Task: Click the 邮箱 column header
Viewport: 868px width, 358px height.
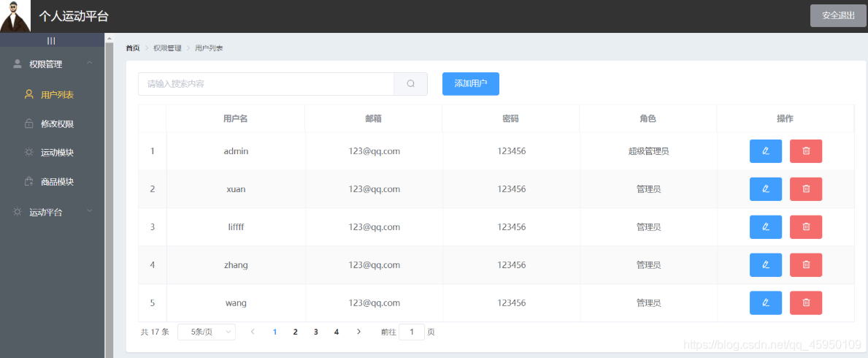Action: pyautogui.click(x=373, y=118)
